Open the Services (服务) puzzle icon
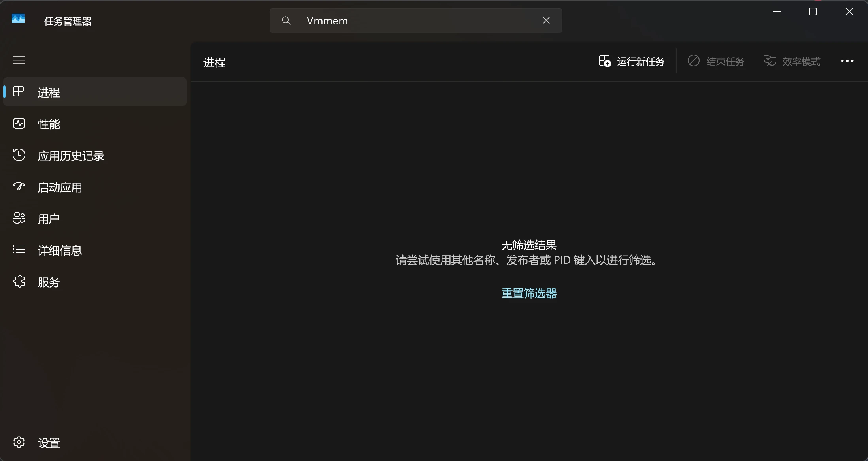This screenshot has height=461, width=868. (x=19, y=282)
